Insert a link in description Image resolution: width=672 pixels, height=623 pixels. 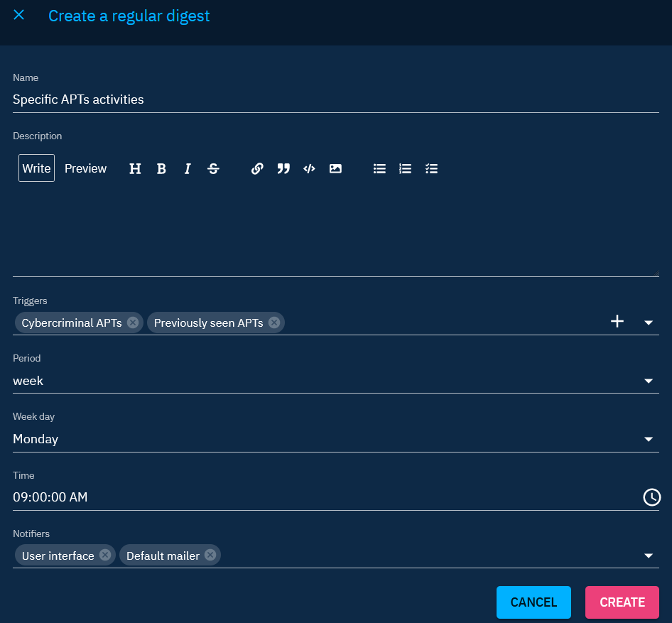click(x=257, y=168)
